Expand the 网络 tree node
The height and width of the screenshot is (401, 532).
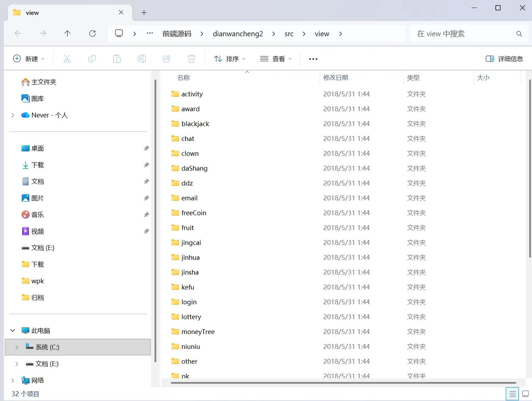pos(13,380)
